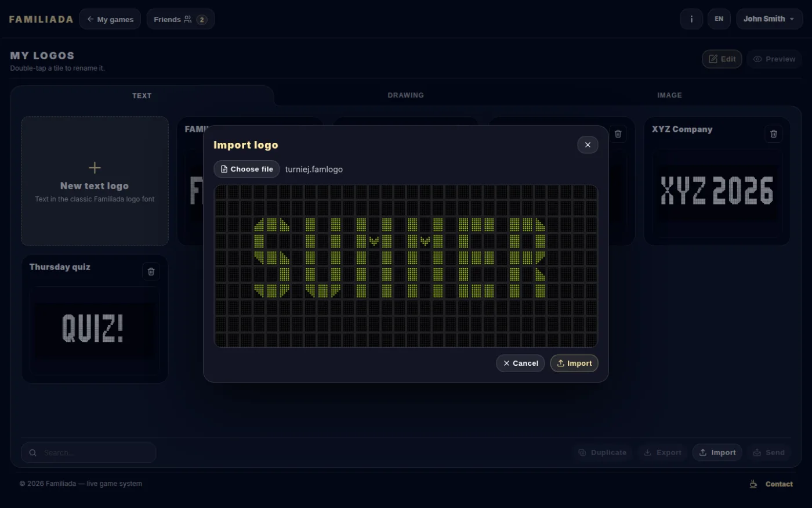
Task: Click the trash icon behind the dialog edge
Action: click(x=618, y=134)
